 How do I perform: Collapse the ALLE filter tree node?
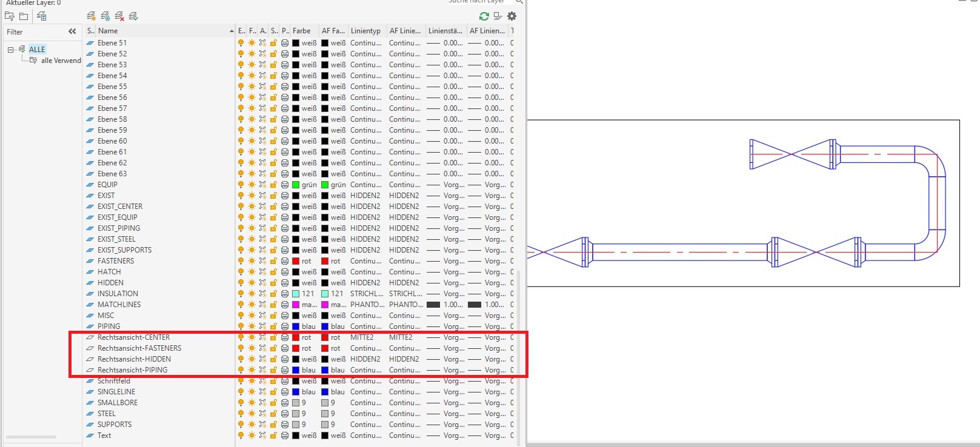pos(10,50)
